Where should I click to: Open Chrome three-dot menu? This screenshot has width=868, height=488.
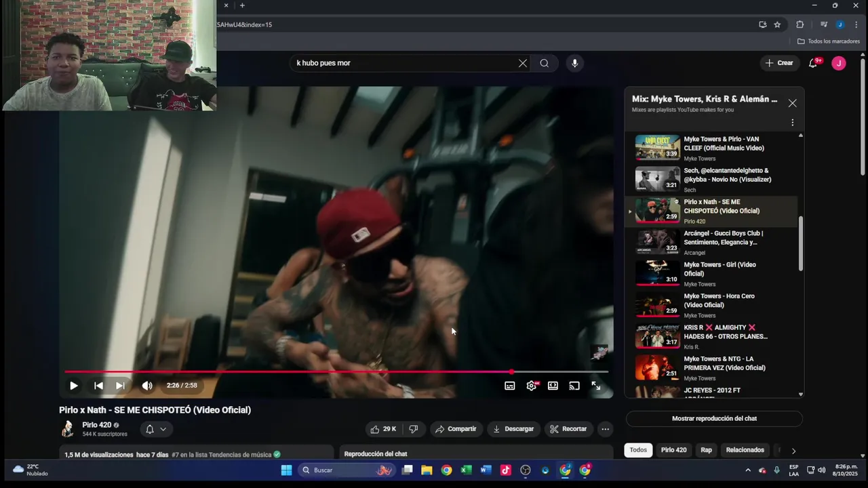coord(856,24)
